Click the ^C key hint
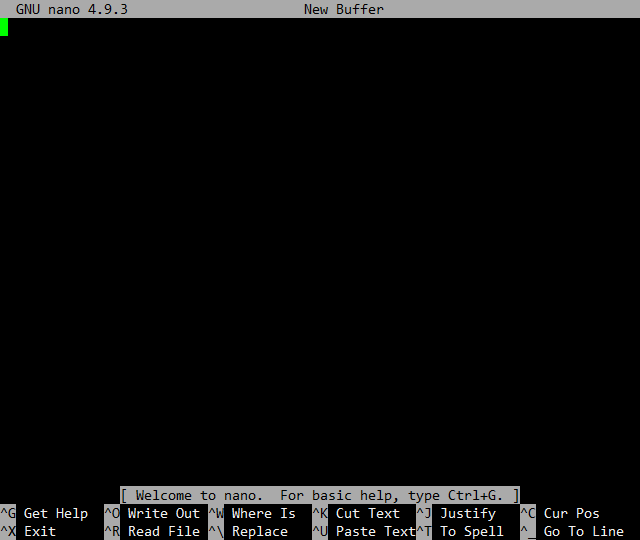The height and width of the screenshot is (540, 640). click(x=528, y=513)
